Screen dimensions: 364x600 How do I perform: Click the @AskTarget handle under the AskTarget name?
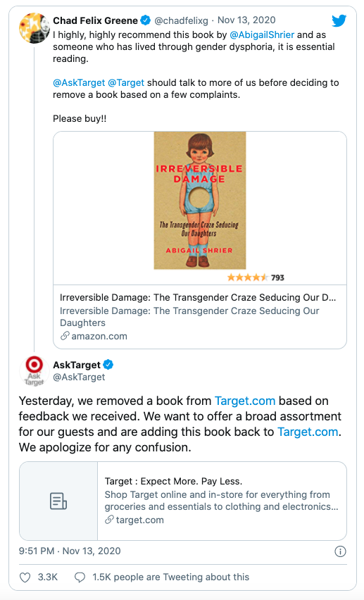pyautogui.click(x=79, y=377)
